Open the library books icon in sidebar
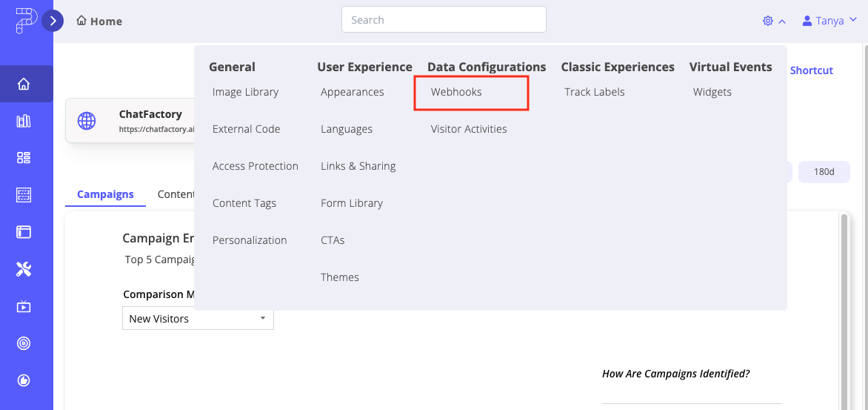Screen dimensions: 868x410 tap(24, 121)
